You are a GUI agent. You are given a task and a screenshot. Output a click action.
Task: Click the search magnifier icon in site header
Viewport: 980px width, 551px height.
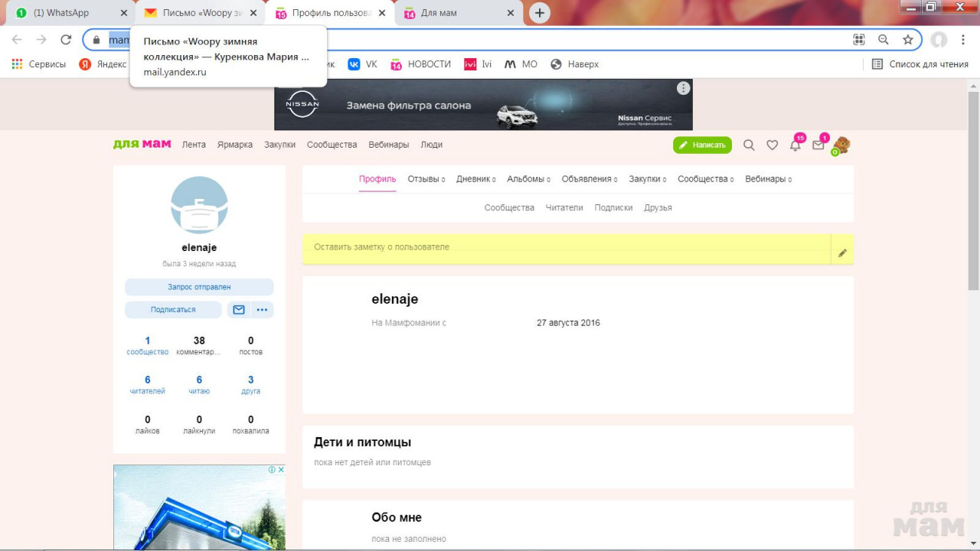click(x=749, y=145)
